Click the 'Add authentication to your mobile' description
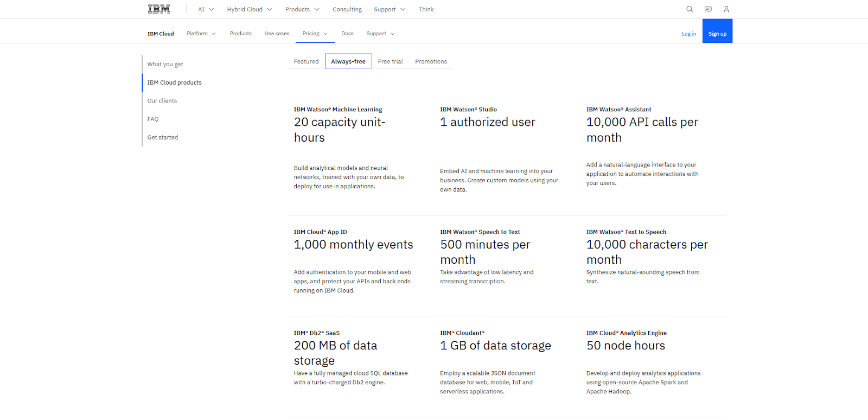Viewport: 868px width, 420px height. coord(353,282)
